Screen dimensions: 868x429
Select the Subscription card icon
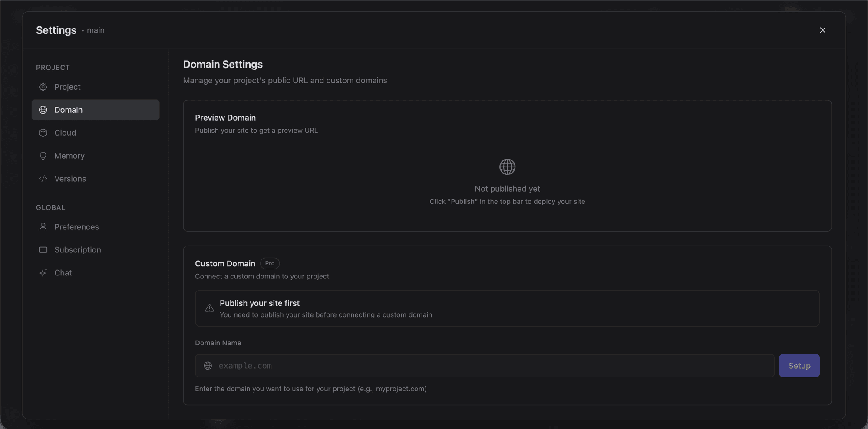43,250
